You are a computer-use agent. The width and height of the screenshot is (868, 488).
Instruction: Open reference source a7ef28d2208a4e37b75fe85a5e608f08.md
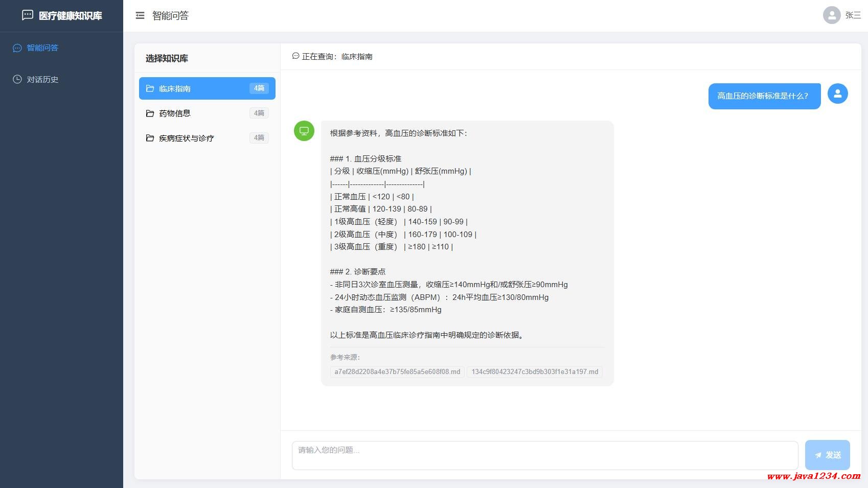coord(397,372)
